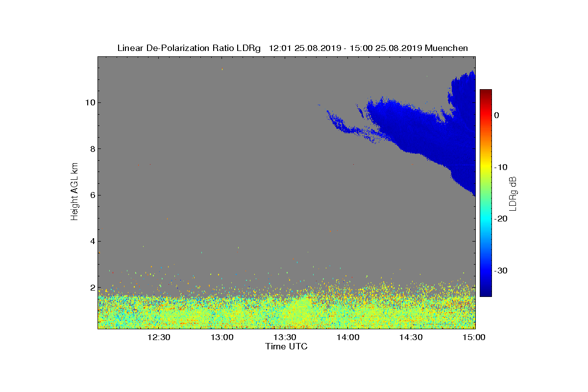This screenshot has height=392, width=588.
Task: Click the 'Time UTC' axis label
Action: [287, 346]
